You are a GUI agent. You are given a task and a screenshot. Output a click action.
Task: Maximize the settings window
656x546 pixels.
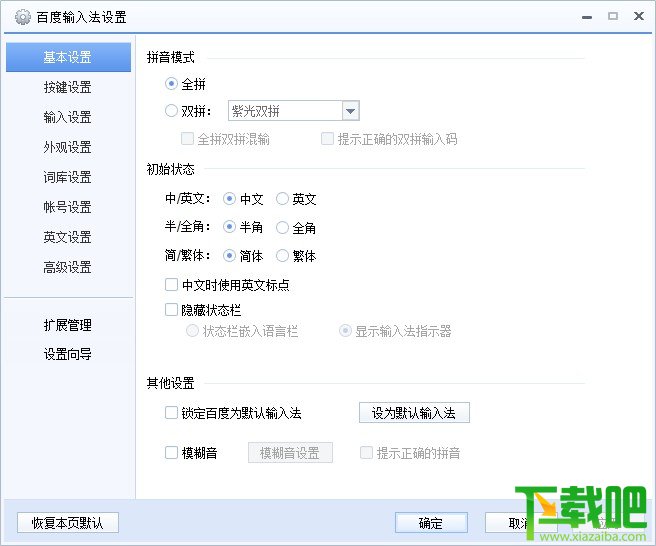coord(613,16)
